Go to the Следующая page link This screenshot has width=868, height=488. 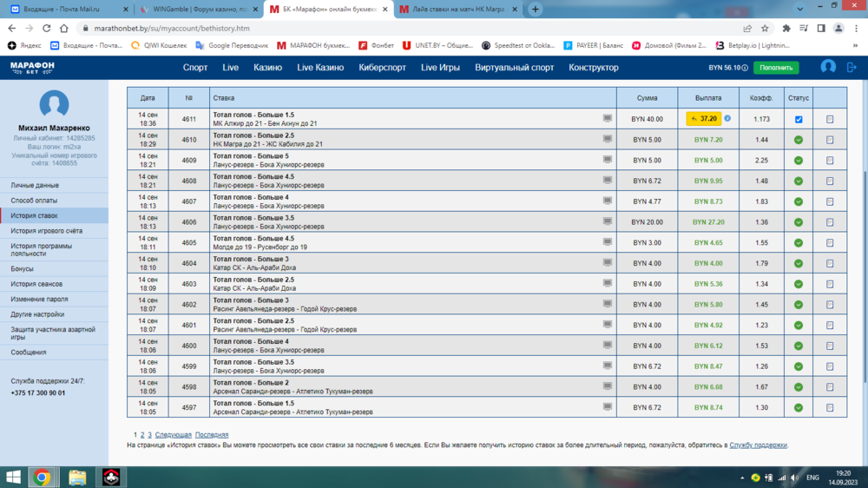tap(173, 435)
